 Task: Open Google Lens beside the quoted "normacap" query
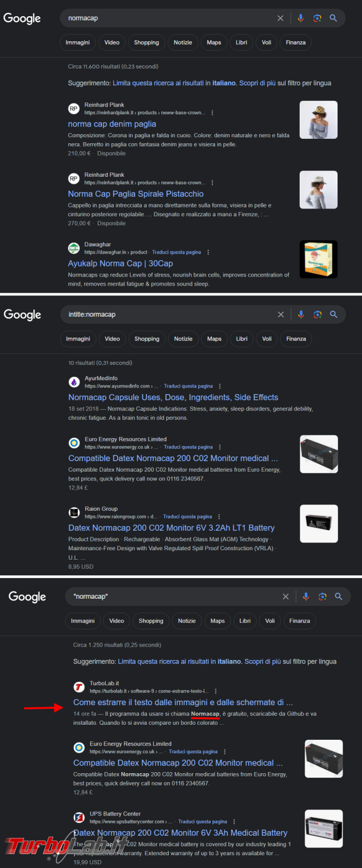(x=322, y=597)
